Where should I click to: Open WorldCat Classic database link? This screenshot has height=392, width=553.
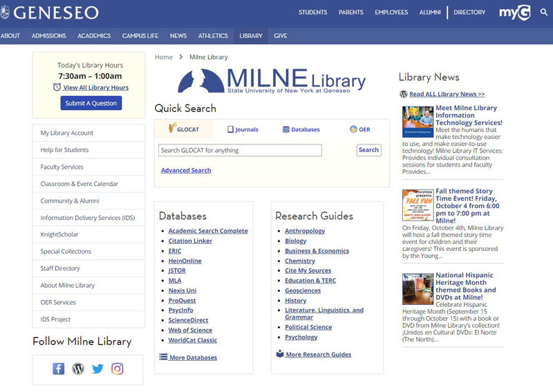point(193,340)
